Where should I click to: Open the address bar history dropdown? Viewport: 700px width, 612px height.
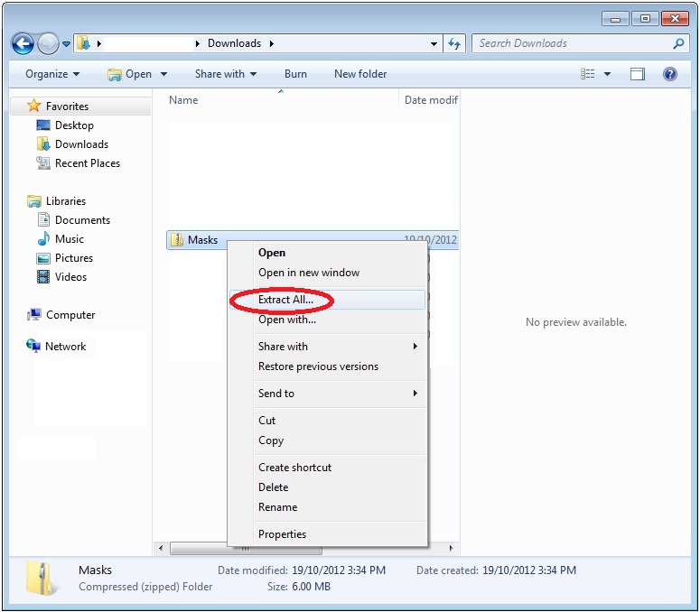[434, 43]
